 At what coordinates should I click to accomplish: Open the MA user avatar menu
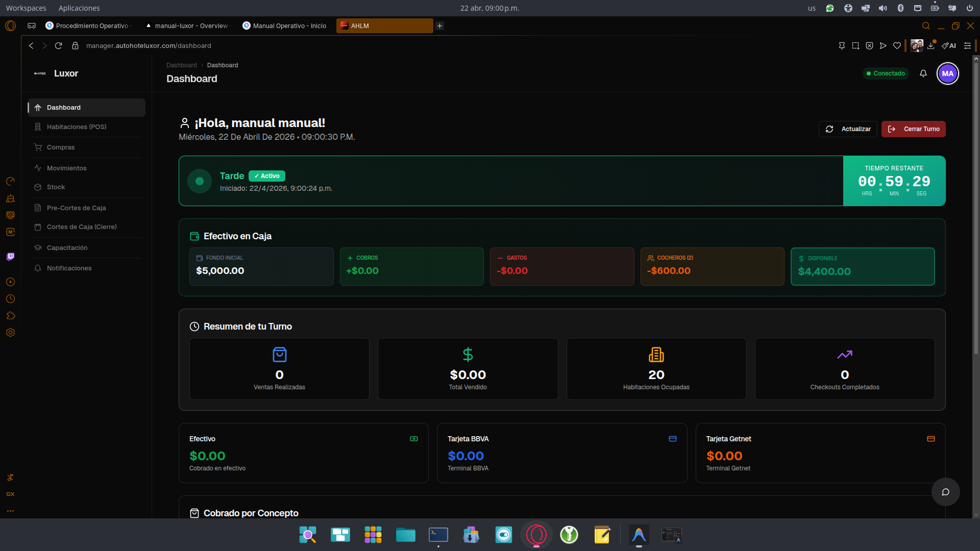(948, 73)
